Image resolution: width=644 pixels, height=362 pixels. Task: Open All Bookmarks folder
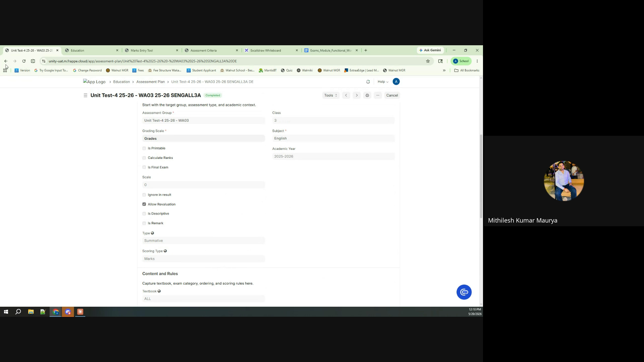pos(467,70)
